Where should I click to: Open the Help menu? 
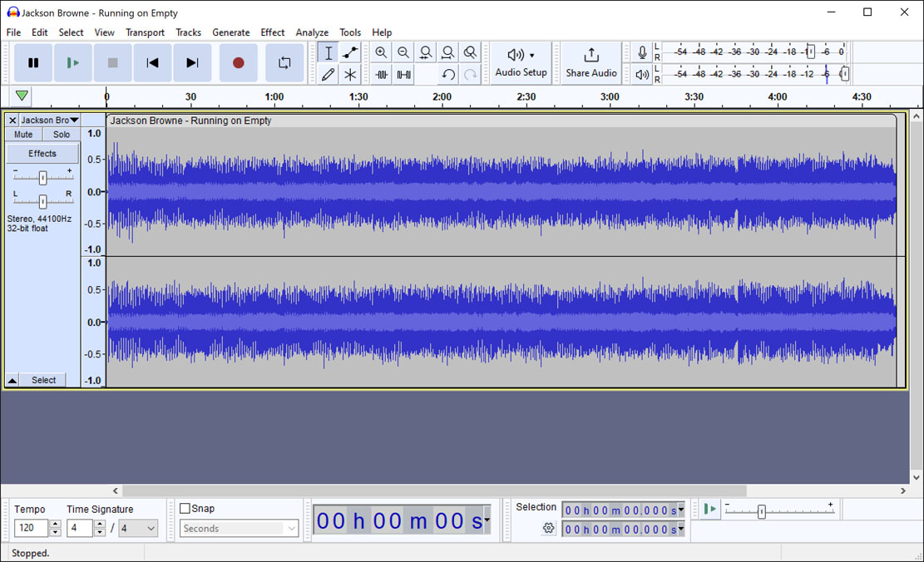[382, 32]
